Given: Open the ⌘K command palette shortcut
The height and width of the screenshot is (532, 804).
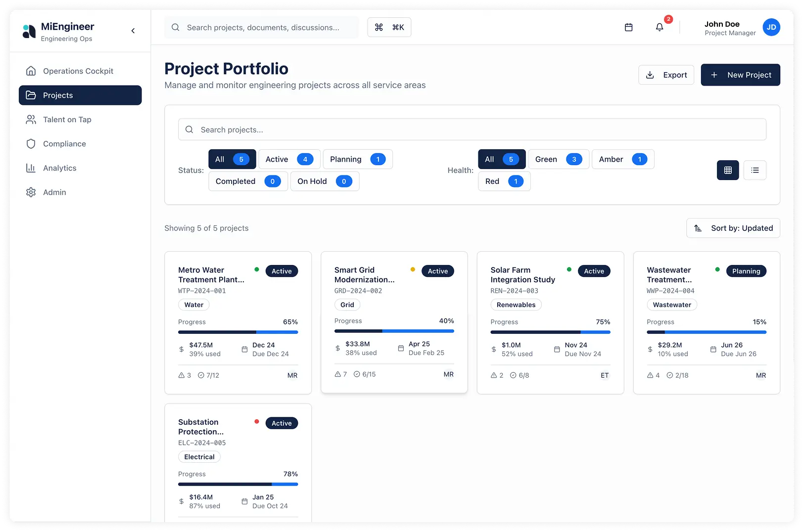Looking at the screenshot, I should 389,28.
